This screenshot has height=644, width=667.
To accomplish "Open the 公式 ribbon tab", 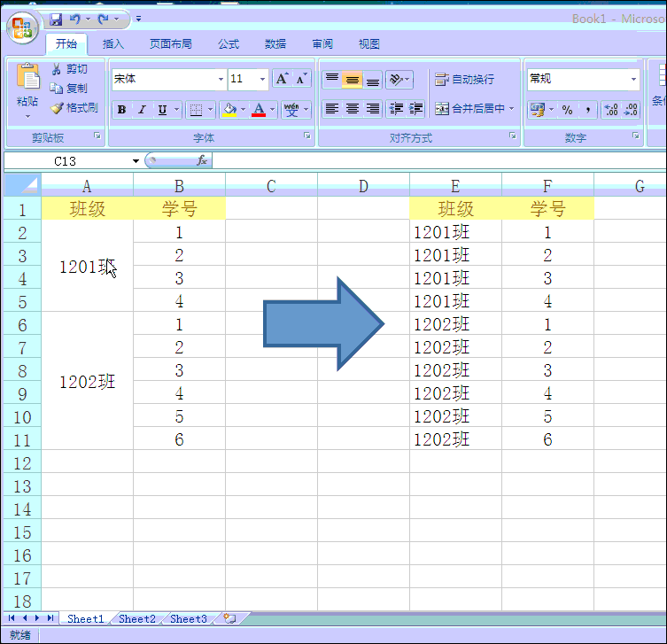I will [x=229, y=43].
